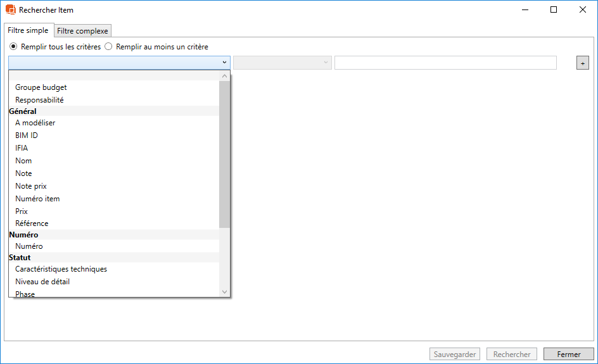Pick 'Niveau de détail' from list
Viewport: 598px width, 364px height.
tap(42, 282)
